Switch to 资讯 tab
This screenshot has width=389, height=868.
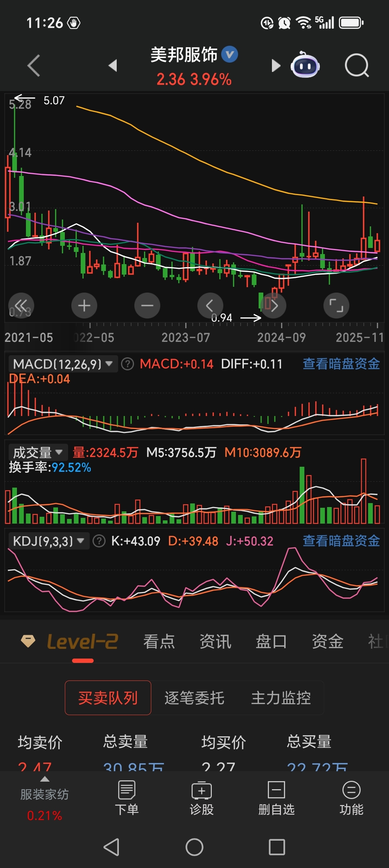click(x=215, y=642)
